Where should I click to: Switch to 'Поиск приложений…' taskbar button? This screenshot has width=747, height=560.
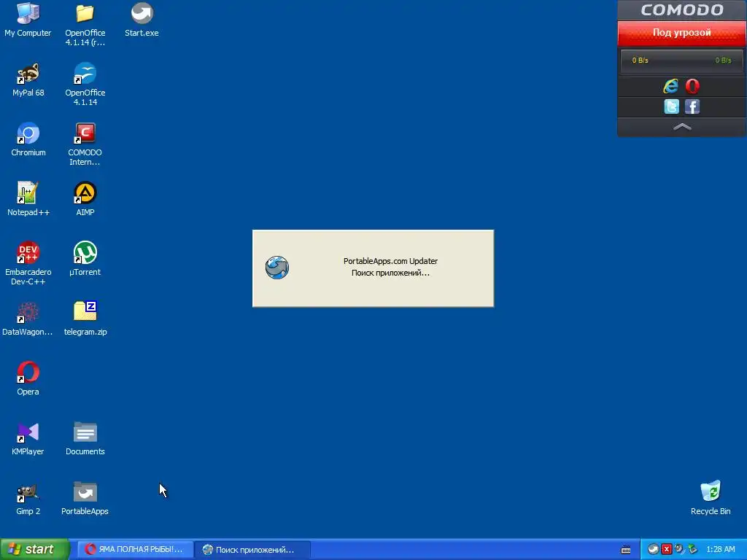(x=252, y=550)
